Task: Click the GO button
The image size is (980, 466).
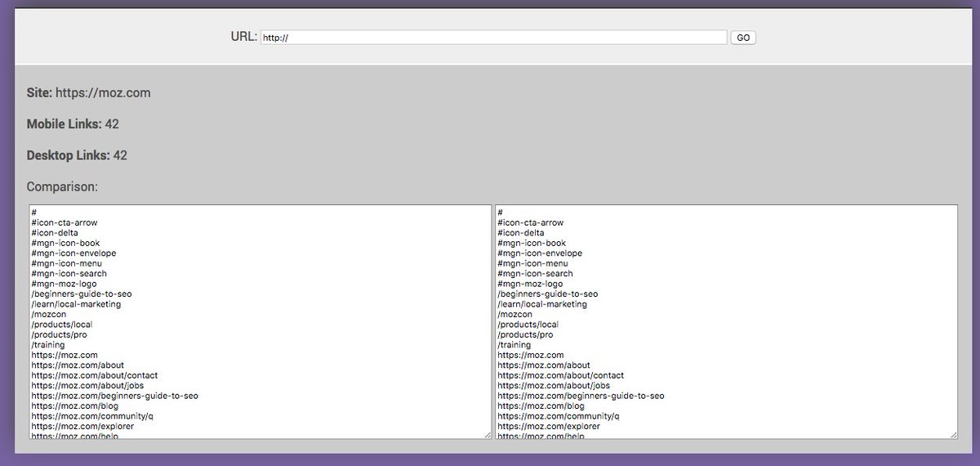Action: tap(743, 38)
